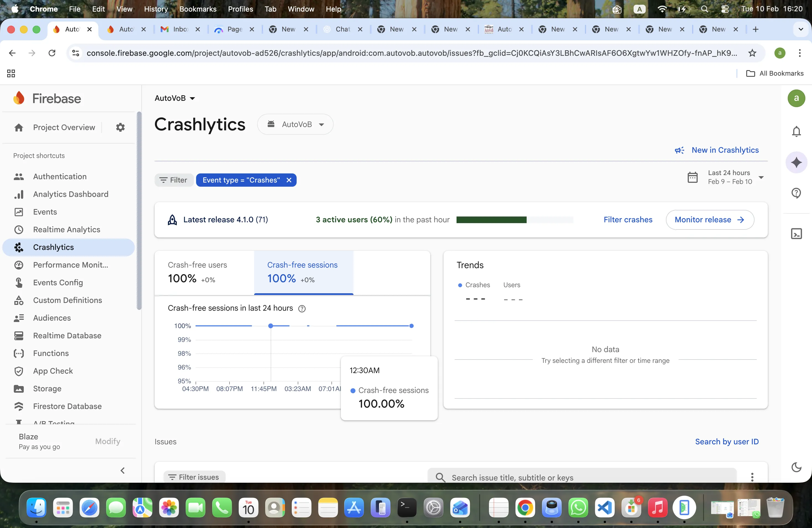Click the browser address bar URL
812x528 pixels.
[x=412, y=53]
